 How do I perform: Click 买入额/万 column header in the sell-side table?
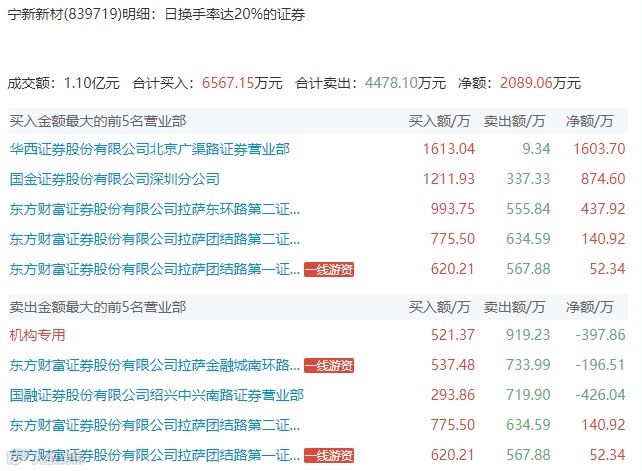pyautogui.click(x=439, y=307)
